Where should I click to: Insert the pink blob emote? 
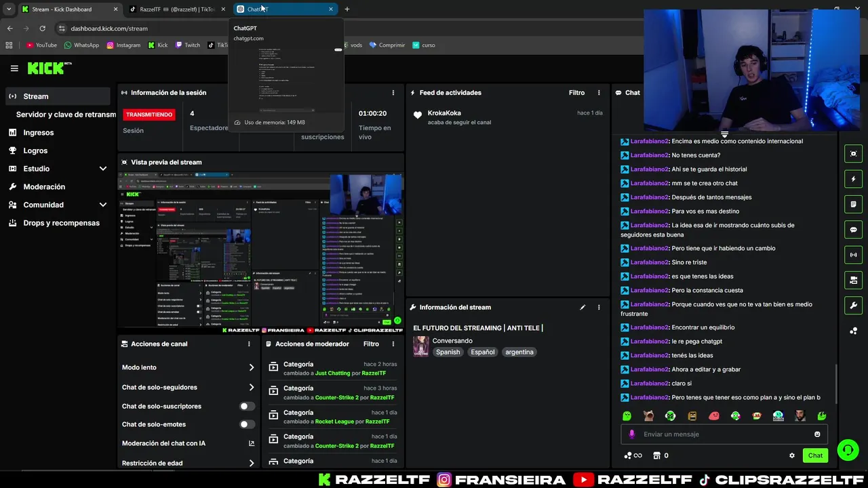pyautogui.click(x=713, y=415)
